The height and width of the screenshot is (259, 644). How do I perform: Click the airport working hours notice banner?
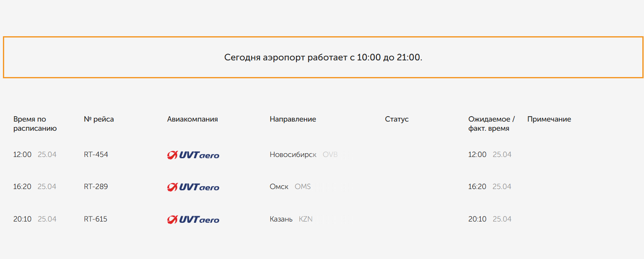(x=323, y=57)
